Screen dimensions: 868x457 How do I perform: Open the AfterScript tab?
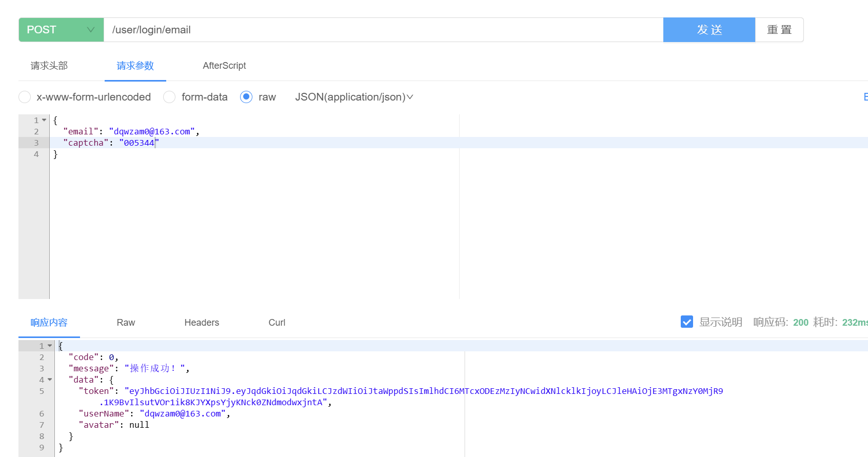pos(224,66)
